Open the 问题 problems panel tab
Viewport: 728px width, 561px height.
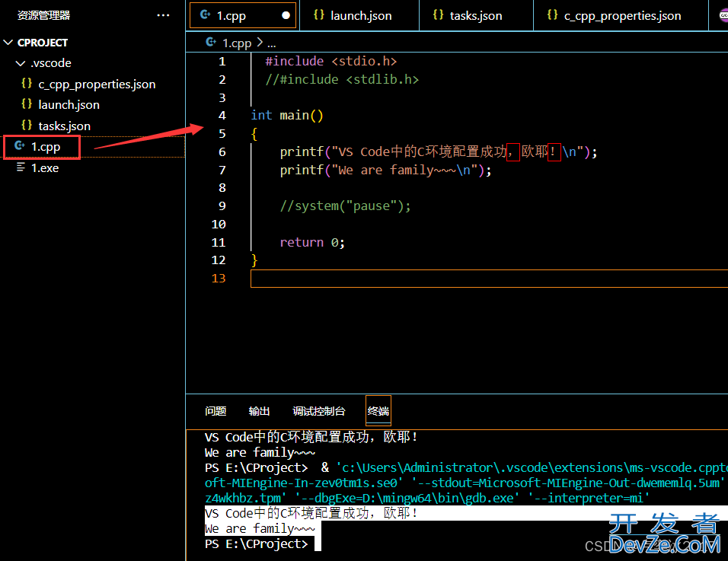tap(216, 411)
